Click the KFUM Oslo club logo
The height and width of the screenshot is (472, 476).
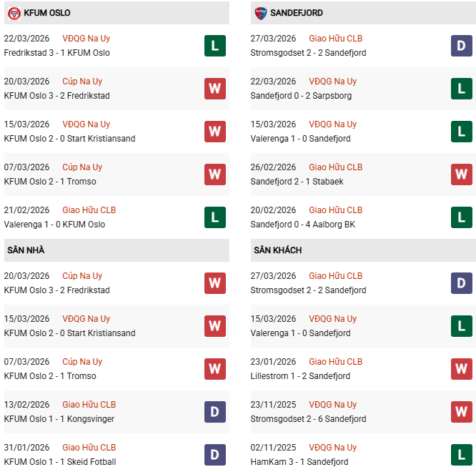click(x=13, y=13)
